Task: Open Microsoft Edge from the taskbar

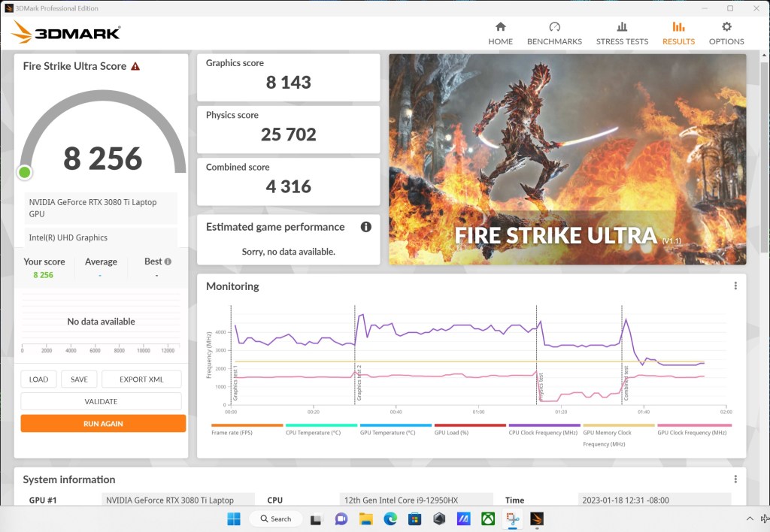Action: coord(390,518)
